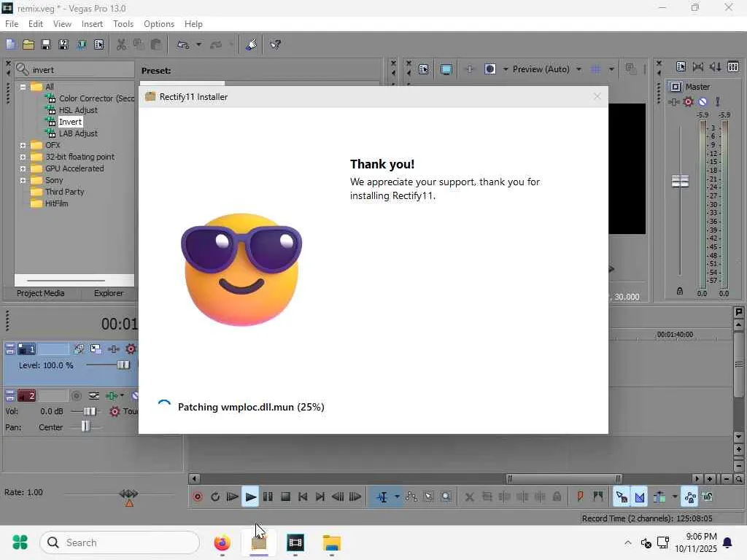Screen dimensions: 747x560
Task: Create a new project via toolbar icon
Action: pyautogui.click(x=11, y=44)
